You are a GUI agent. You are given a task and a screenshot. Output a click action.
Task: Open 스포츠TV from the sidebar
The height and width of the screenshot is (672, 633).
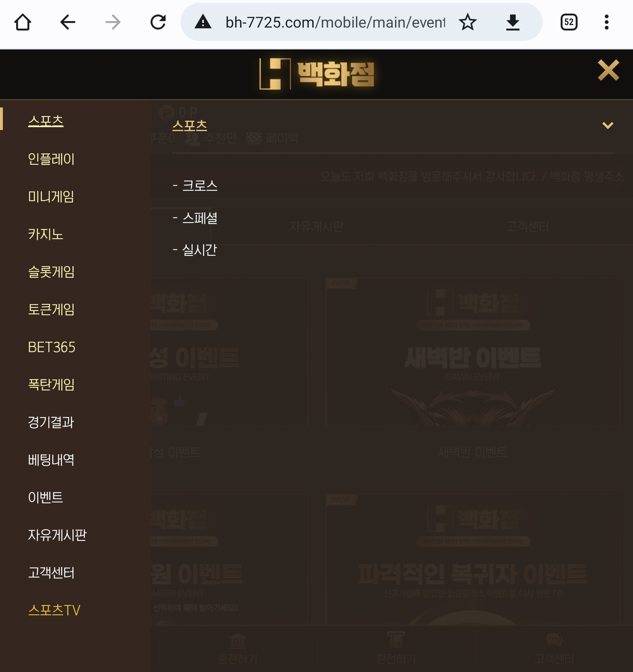(x=54, y=610)
